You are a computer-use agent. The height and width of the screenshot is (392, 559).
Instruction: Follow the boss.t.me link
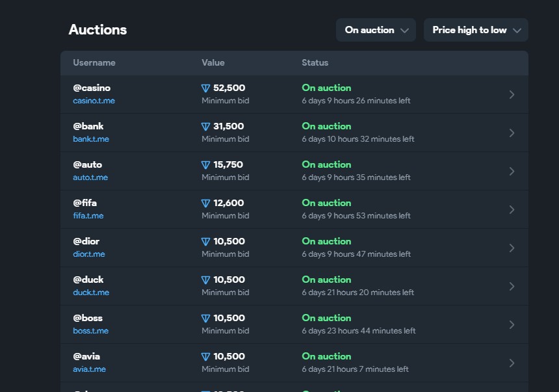90,331
